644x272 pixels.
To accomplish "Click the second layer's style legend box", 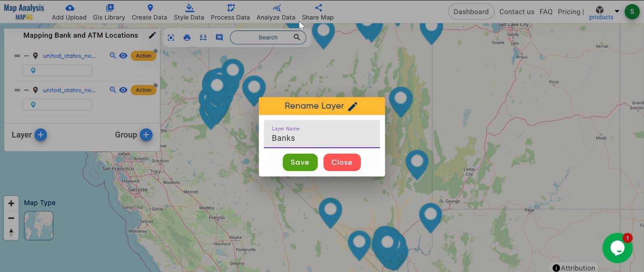I will [x=57, y=105].
